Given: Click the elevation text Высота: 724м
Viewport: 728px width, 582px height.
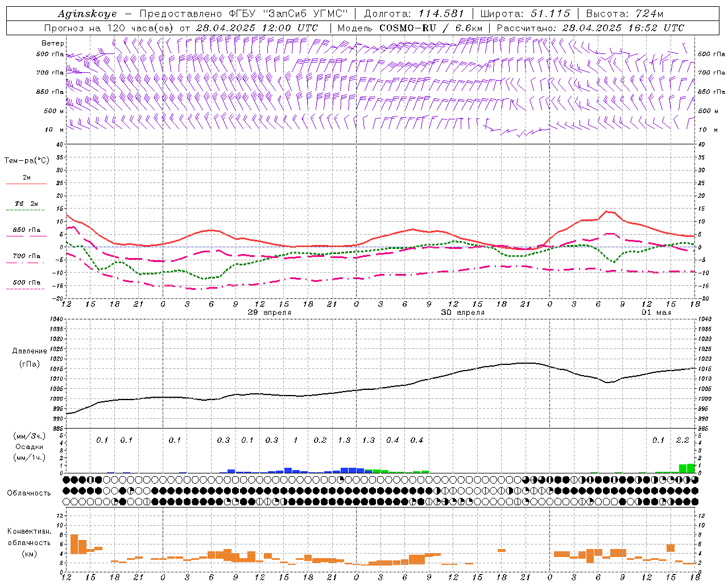Looking at the screenshot, I should pos(624,14).
